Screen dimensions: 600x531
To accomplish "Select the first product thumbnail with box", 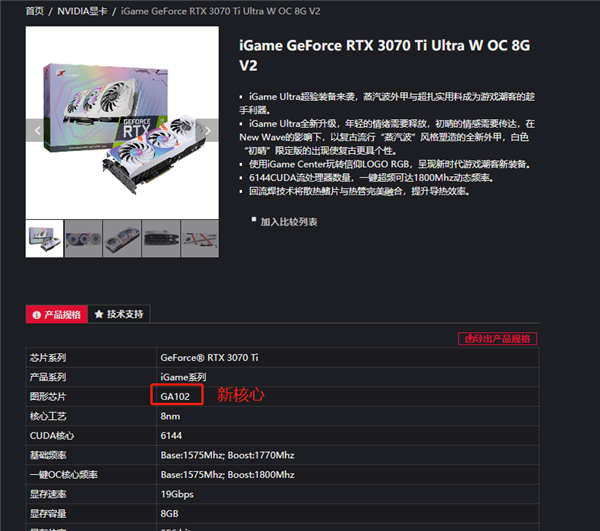I will pyautogui.click(x=44, y=239).
